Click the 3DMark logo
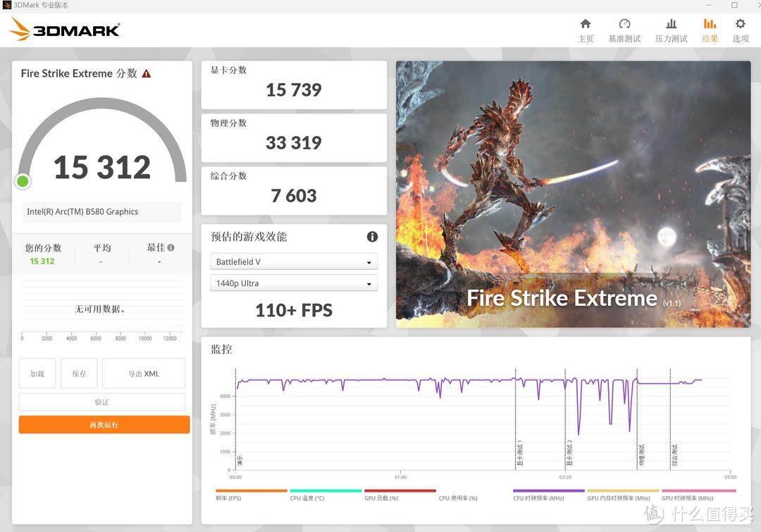This screenshot has width=761, height=532. click(x=65, y=29)
